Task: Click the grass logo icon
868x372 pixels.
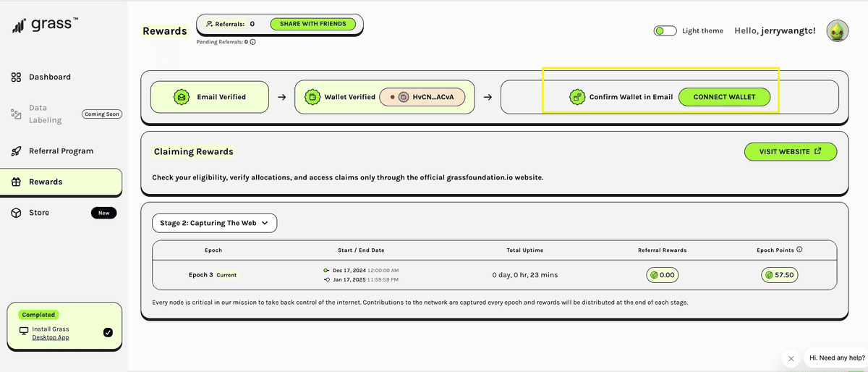Action: [19, 27]
